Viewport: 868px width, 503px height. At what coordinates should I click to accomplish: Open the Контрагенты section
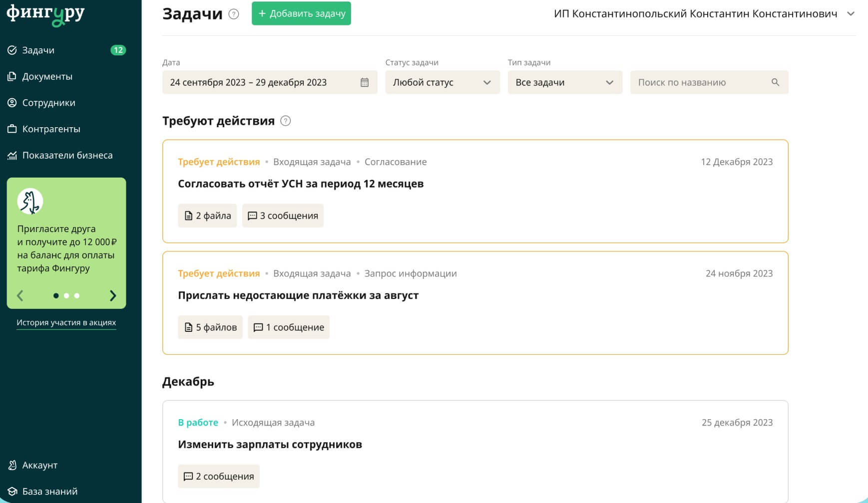(50, 129)
